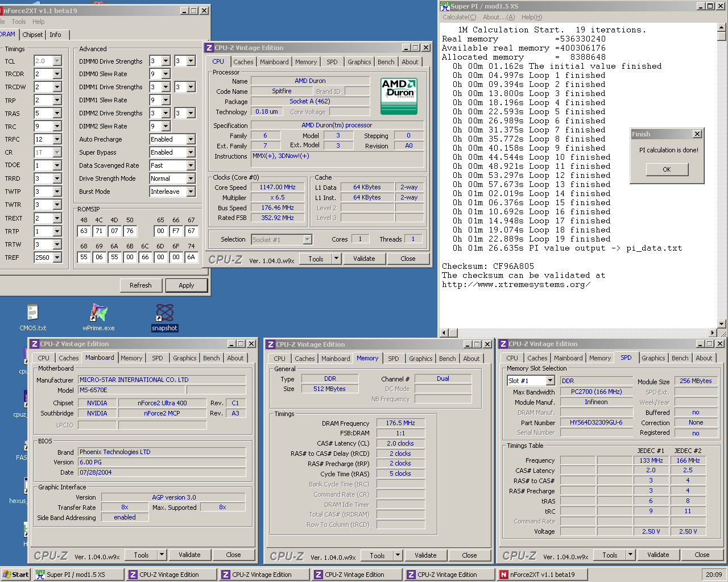Image resolution: width=728 pixels, height=582 pixels.
Task: Click the Checksum: CF96A805 line
Action: pyautogui.click(x=488, y=266)
